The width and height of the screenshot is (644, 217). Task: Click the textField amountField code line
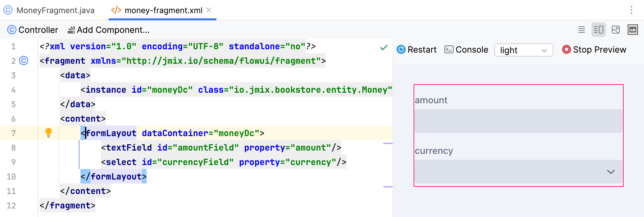(x=221, y=148)
